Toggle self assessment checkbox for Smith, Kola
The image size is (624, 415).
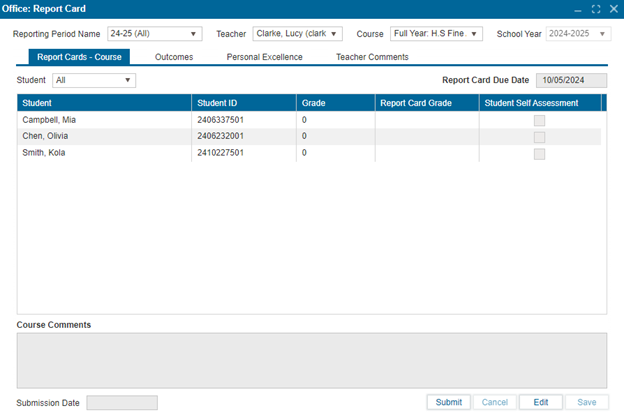tap(539, 154)
